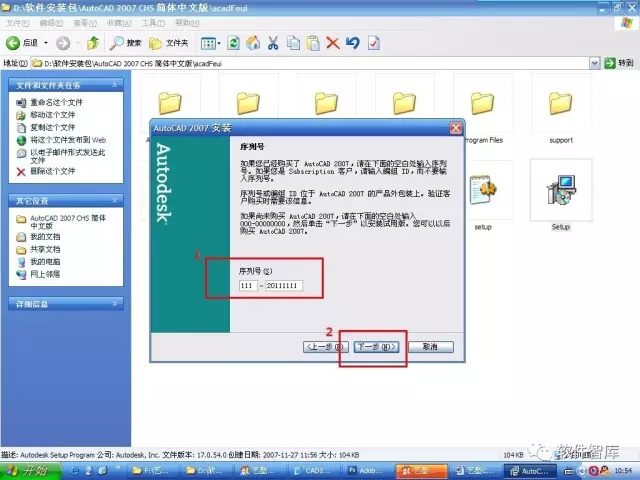Screen dimensions: 640x480
Task: Open the Views icon in toolbar
Action: pos(210,43)
